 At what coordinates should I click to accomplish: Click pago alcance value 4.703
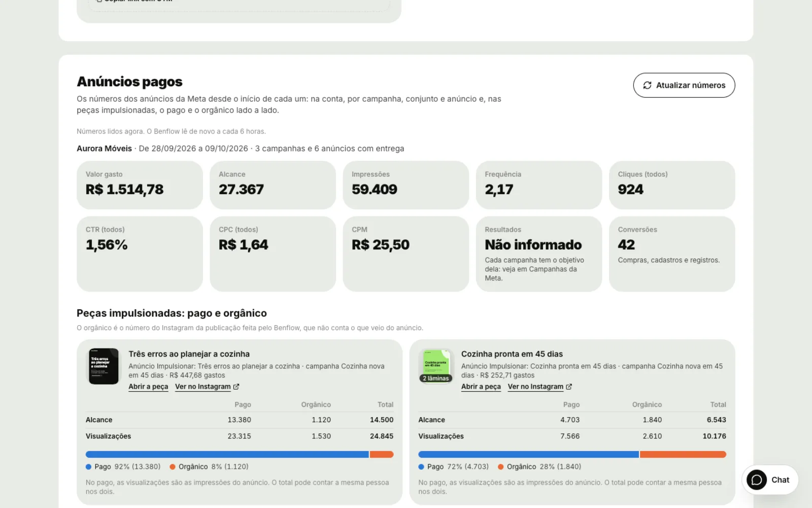coord(570,420)
